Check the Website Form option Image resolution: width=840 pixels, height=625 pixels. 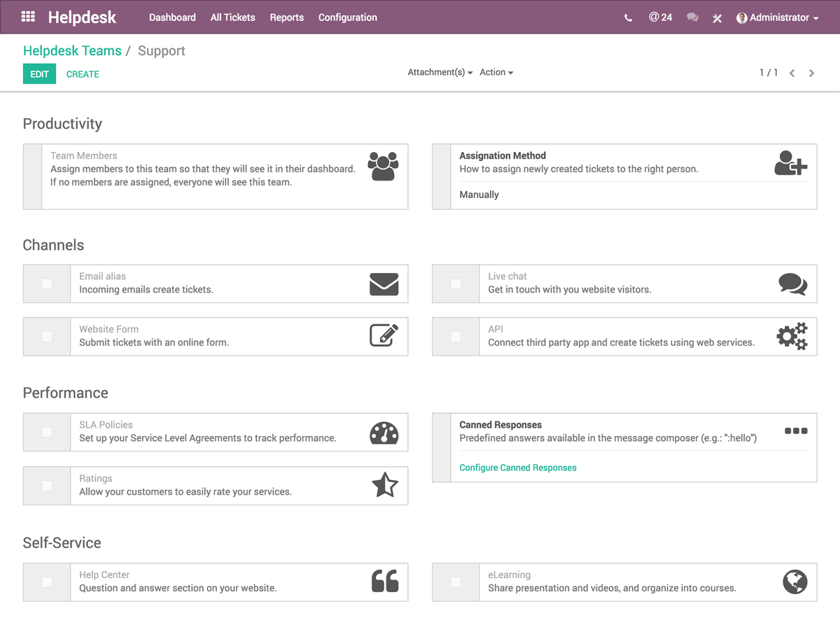coord(47,337)
